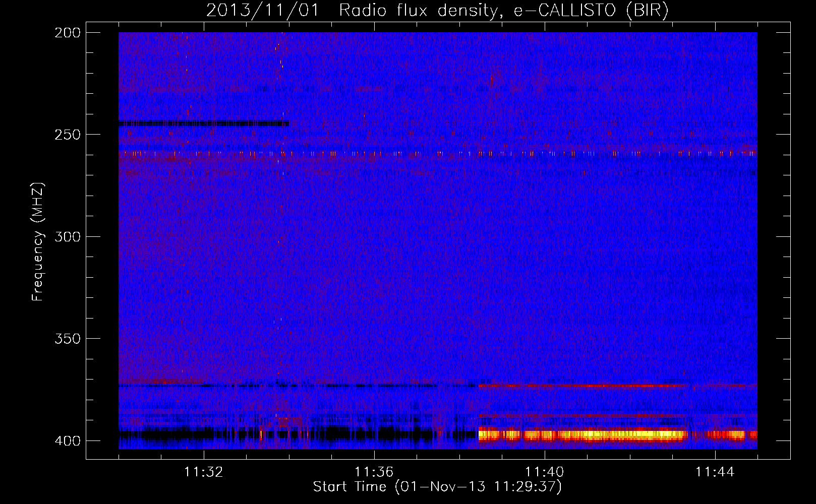Click the 'Start Time (01-Nov-13 11:29:37)' label
This screenshot has height=504, width=816.
click(x=437, y=487)
